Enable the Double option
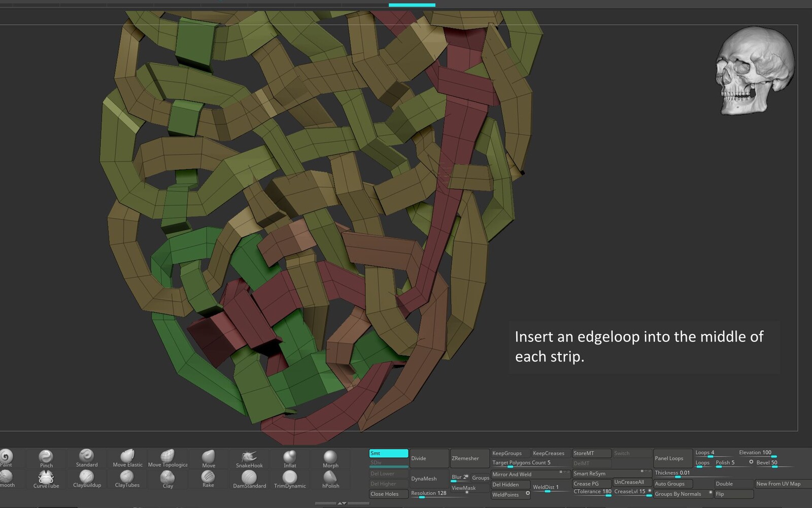The image size is (812, 508). coord(733,484)
